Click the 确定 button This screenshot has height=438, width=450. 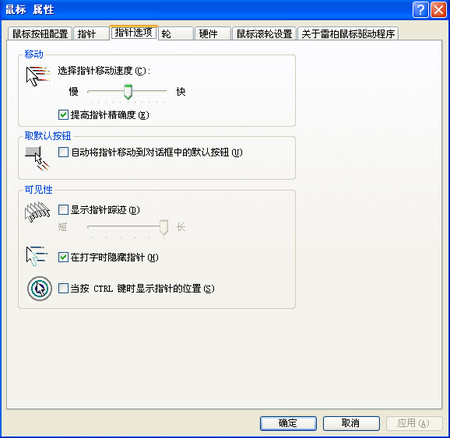click(x=288, y=423)
